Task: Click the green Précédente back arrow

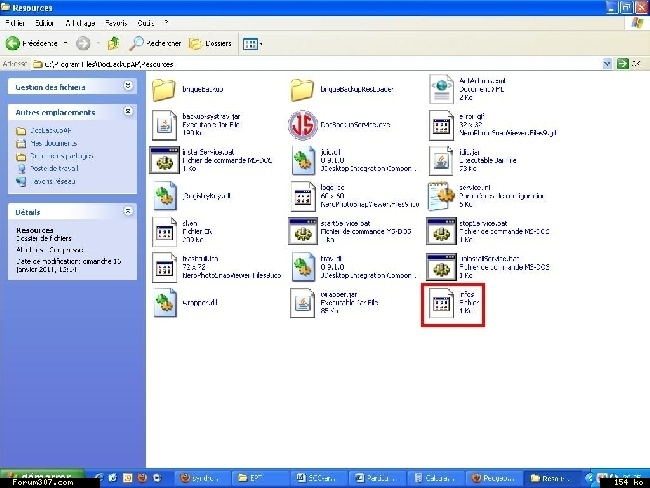Action: (14, 43)
